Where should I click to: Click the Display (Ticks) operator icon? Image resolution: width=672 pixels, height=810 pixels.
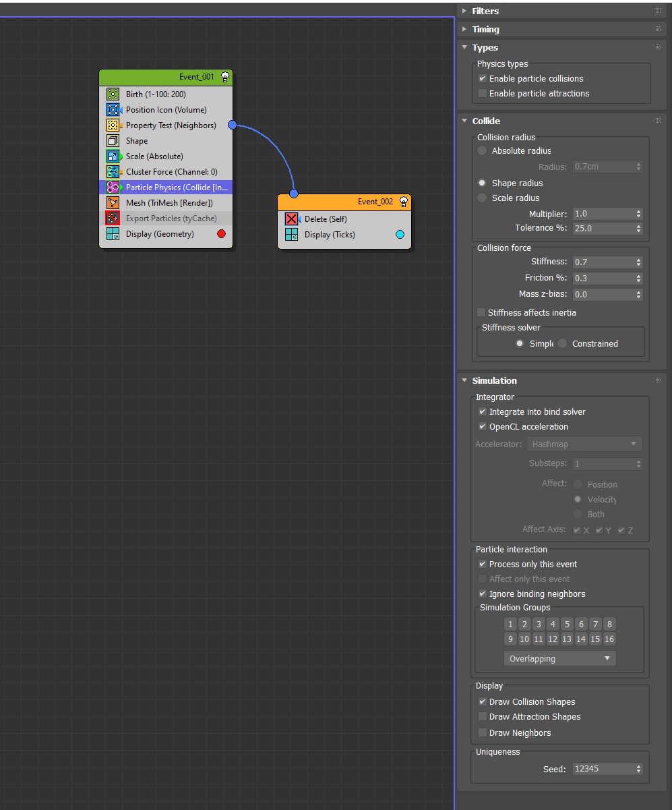click(x=292, y=235)
